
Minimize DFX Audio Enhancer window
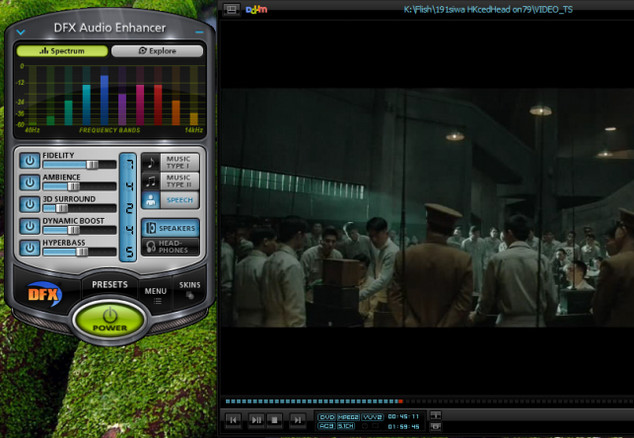click(x=199, y=32)
